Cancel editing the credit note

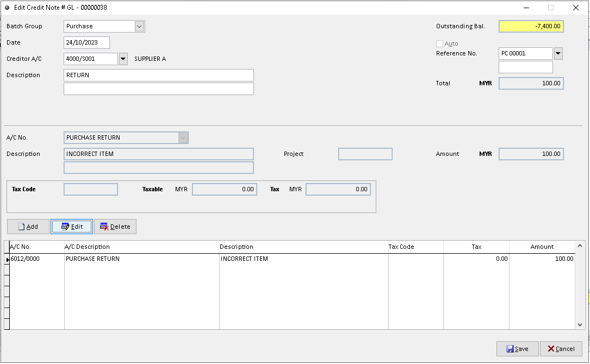click(561, 349)
